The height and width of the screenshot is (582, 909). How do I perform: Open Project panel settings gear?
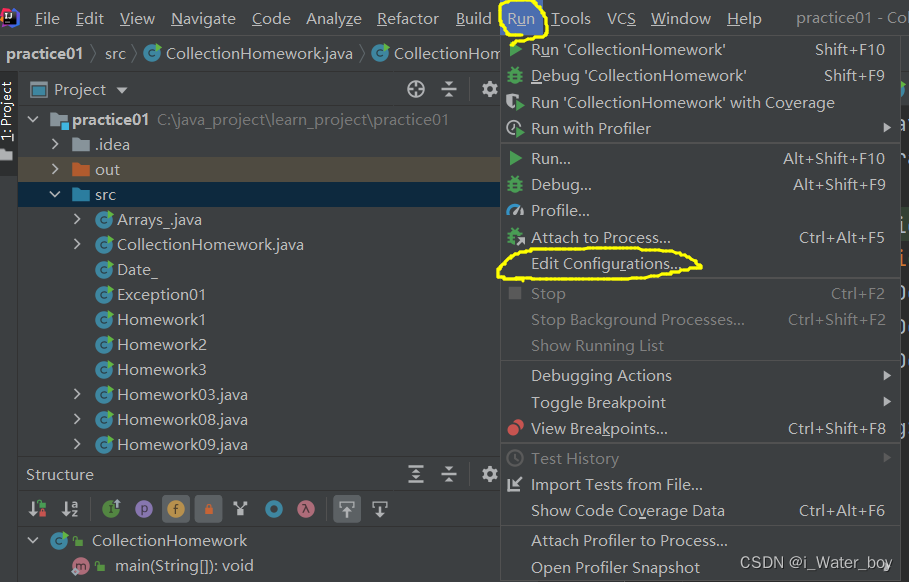tap(489, 89)
